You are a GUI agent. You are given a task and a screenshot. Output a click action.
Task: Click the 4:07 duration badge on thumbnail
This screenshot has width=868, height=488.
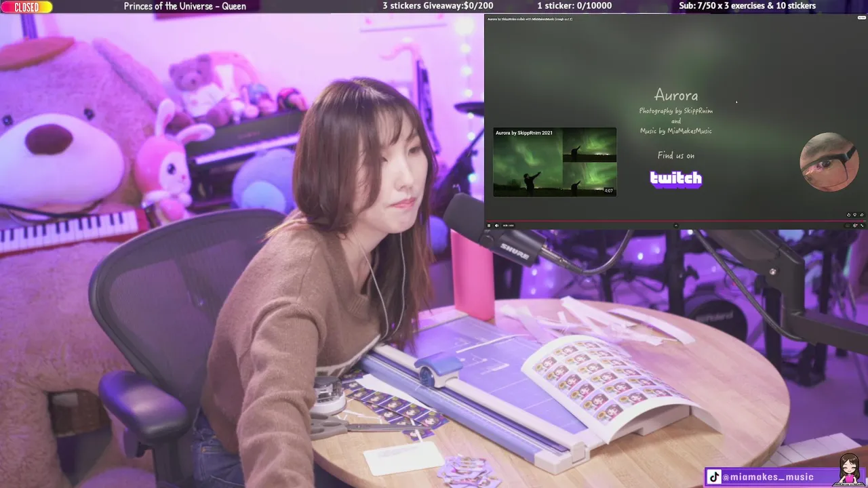[608, 191]
